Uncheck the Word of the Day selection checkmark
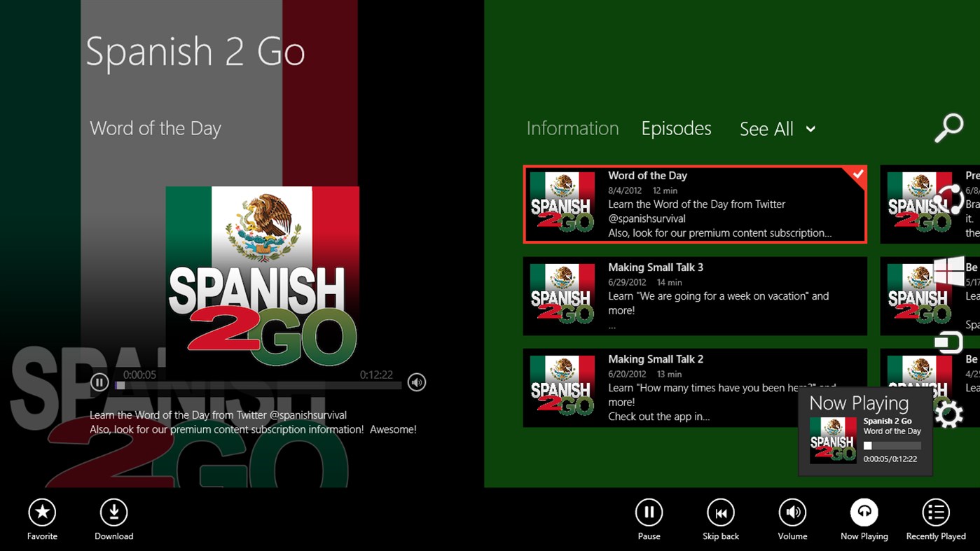The image size is (980, 551). 857,174
